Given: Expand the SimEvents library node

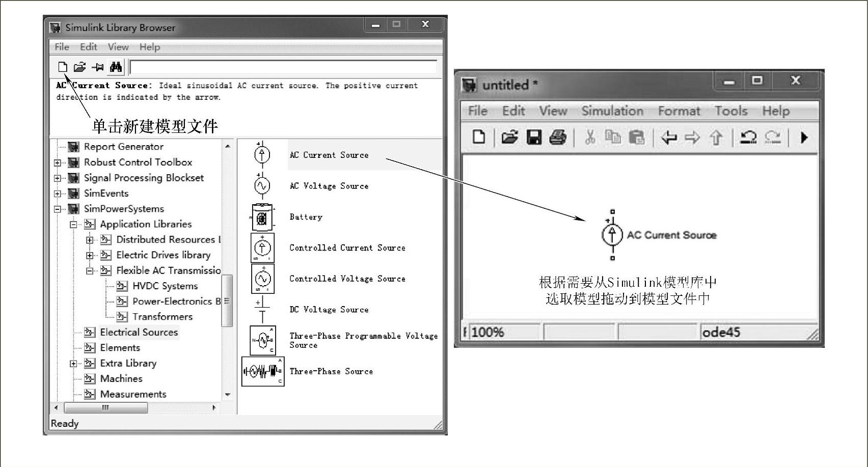Looking at the screenshot, I should coord(58,194).
